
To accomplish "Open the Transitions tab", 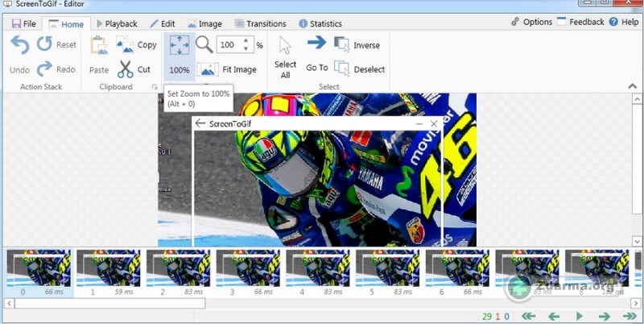I will coord(260,24).
